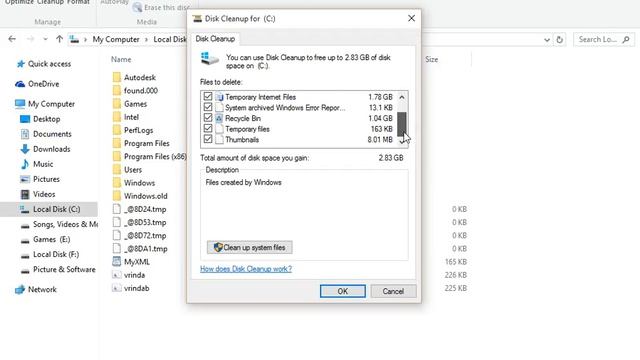Select the Temporary Internet Files icon in list

pyautogui.click(x=219, y=97)
